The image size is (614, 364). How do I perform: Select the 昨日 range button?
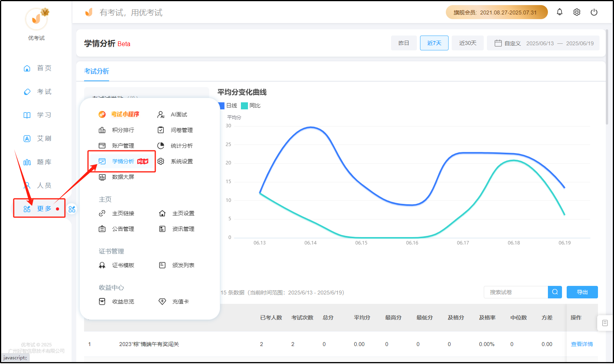404,43
